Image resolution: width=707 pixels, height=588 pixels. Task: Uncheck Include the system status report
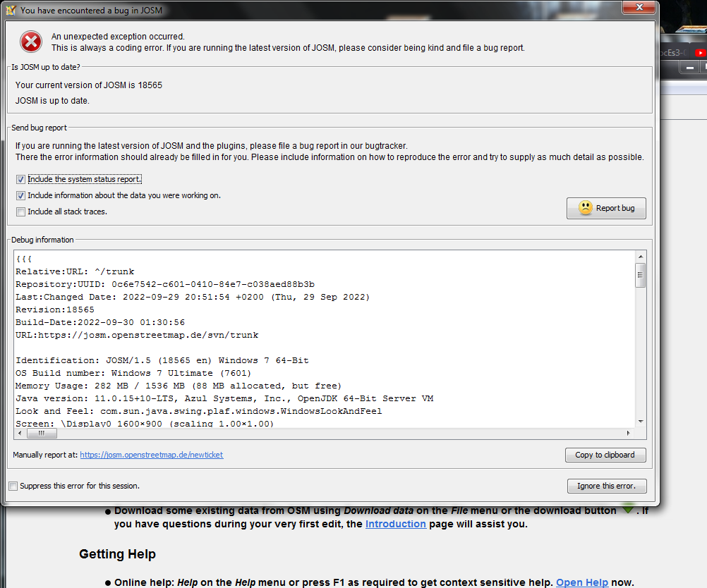click(x=21, y=180)
